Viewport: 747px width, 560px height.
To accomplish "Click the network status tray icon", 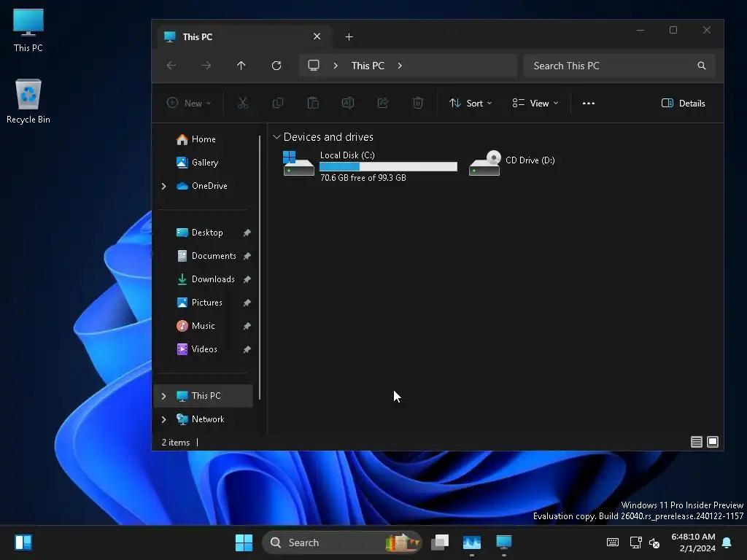I will click(635, 542).
